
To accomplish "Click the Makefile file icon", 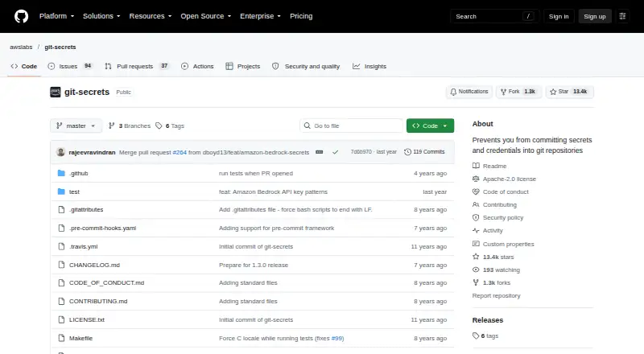I will 62,339.
